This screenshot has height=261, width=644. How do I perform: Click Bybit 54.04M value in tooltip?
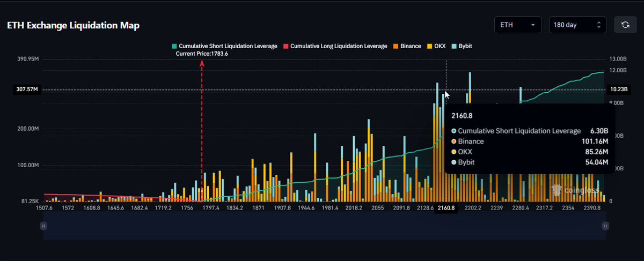tap(597, 162)
